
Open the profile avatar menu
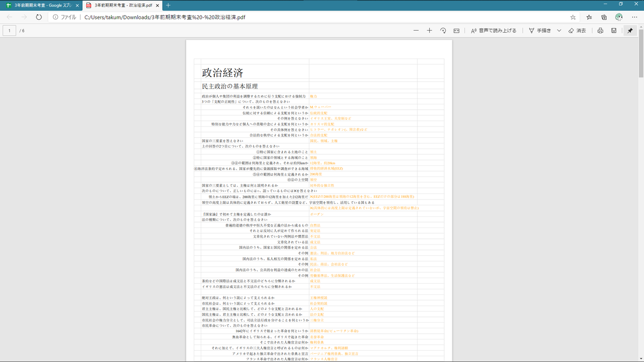tap(619, 17)
